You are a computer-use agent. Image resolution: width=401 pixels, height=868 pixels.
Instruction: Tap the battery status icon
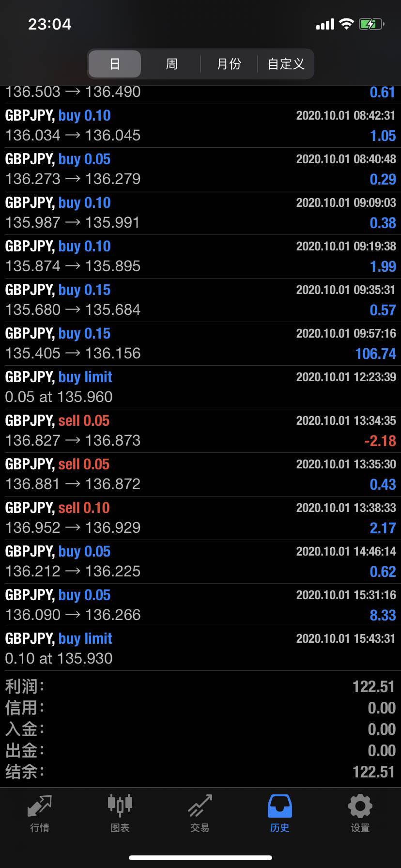pos(371,24)
